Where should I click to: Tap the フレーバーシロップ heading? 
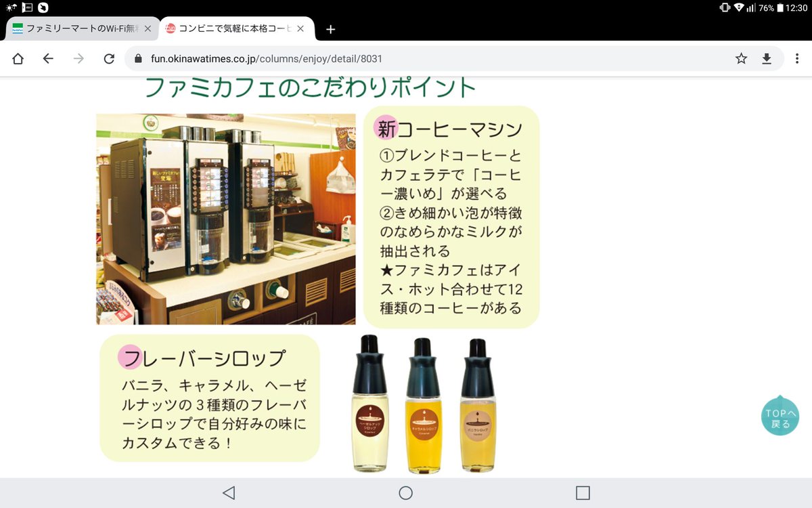tap(204, 357)
